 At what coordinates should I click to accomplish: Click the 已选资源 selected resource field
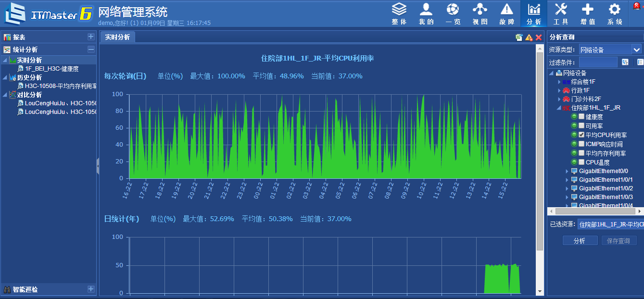tap(610, 224)
